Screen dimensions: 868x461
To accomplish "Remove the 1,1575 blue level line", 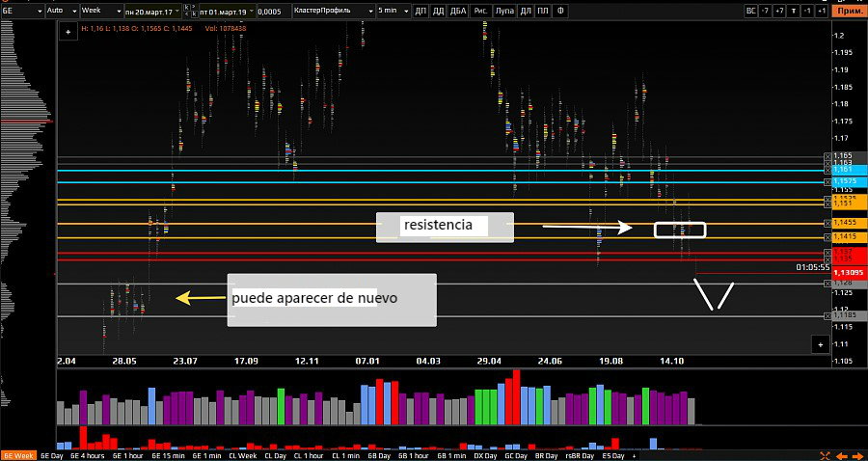I will [x=827, y=181].
